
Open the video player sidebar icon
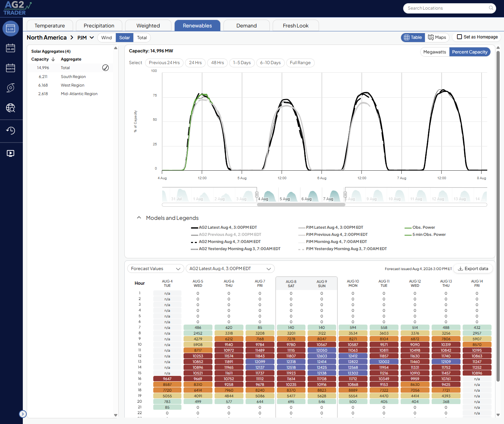(x=11, y=153)
